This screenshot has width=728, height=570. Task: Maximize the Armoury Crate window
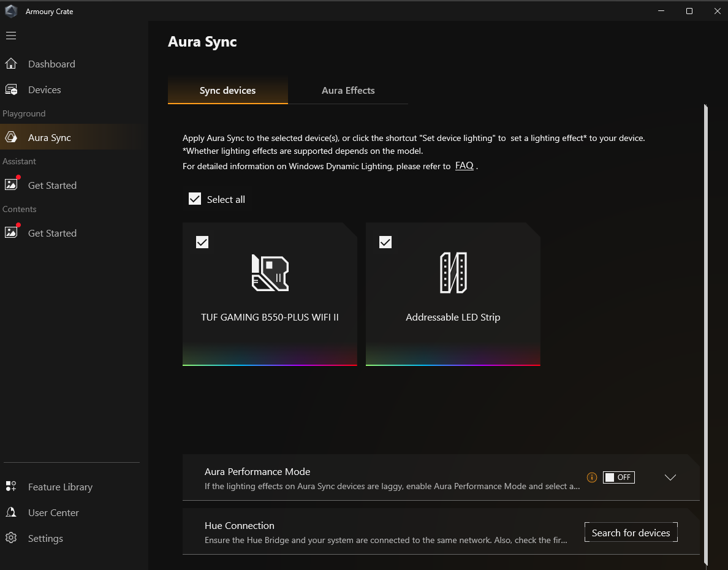(x=689, y=11)
